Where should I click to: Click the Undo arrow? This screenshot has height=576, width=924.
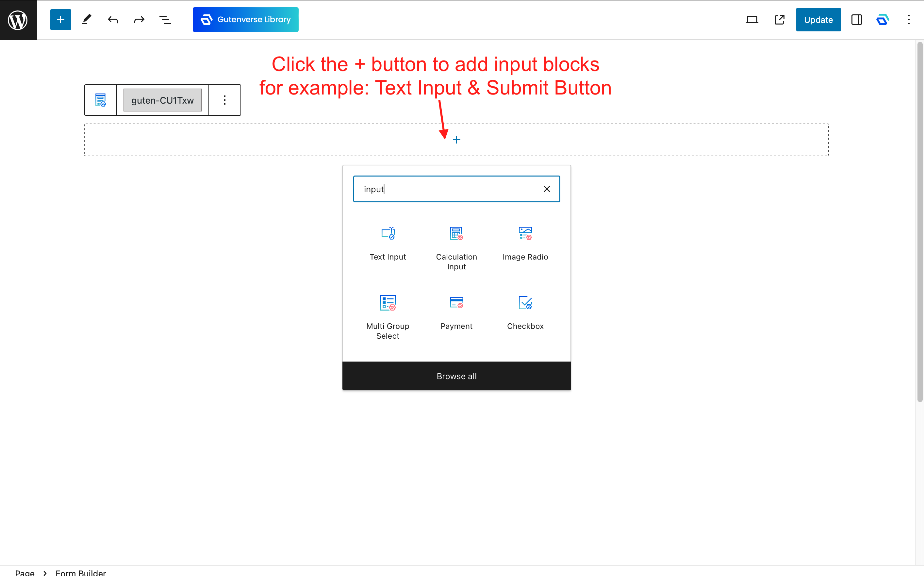(113, 19)
